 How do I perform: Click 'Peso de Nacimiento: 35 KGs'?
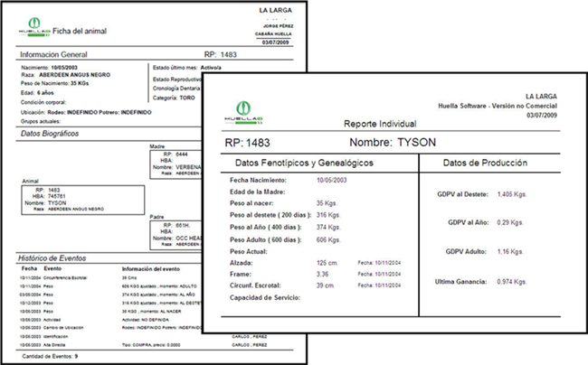tap(55, 83)
